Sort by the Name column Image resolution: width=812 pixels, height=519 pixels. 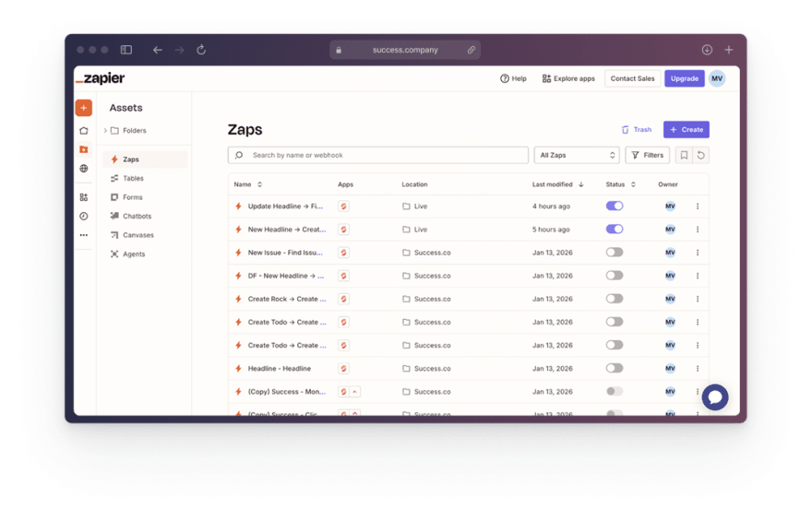click(x=247, y=184)
